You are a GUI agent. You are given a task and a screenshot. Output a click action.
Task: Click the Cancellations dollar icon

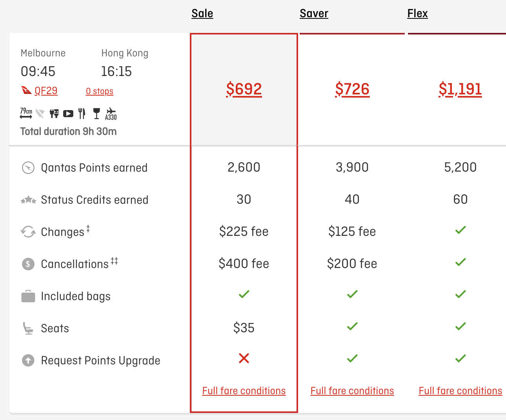(28, 264)
